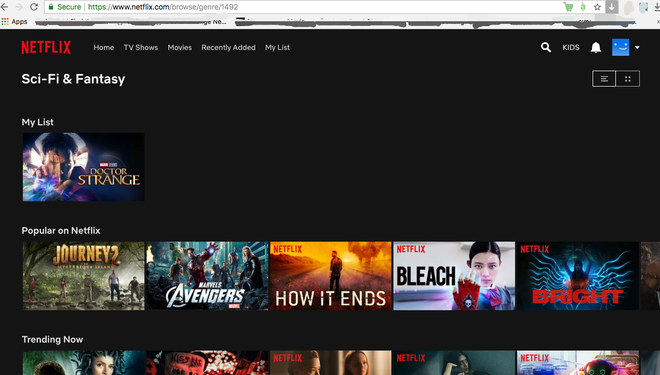
Task: Click the blue profile avatar
Action: coord(620,48)
